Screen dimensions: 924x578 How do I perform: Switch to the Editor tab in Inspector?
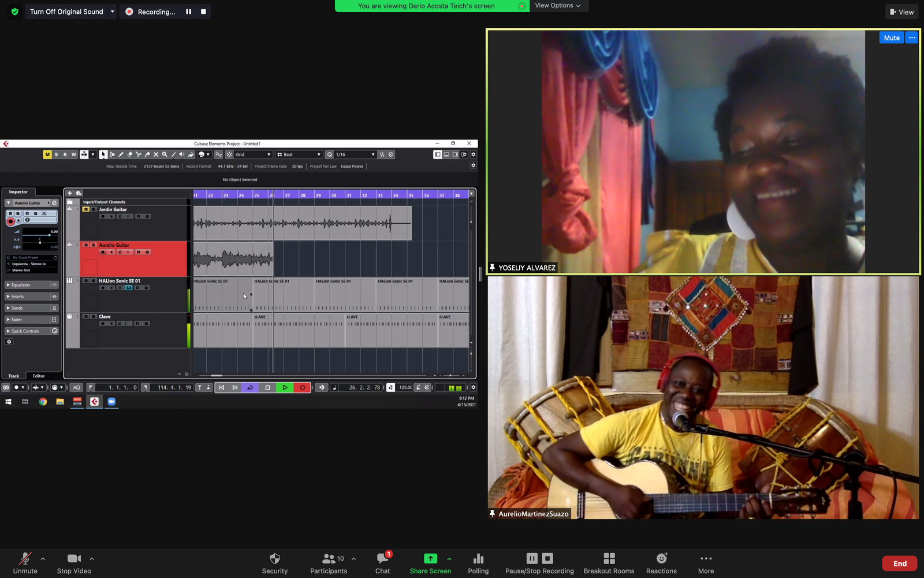coord(39,376)
